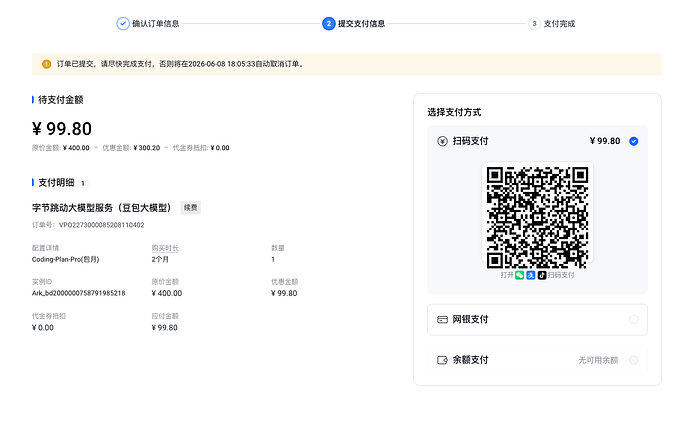Image resolution: width=690 pixels, height=421 pixels.
Task: Click the 无可用余额 text
Action: tap(598, 360)
